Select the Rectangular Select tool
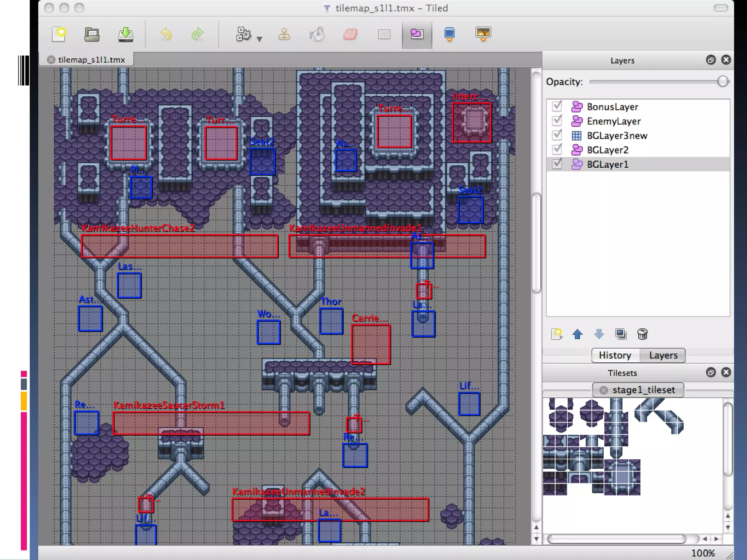The image size is (747, 560). 384,34
